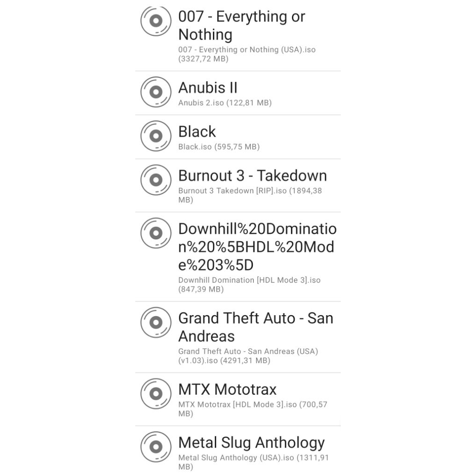Select the MTX Mototrax title
This screenshot has width=476, height=476.
pyautogui.click(x=227, y=389)
